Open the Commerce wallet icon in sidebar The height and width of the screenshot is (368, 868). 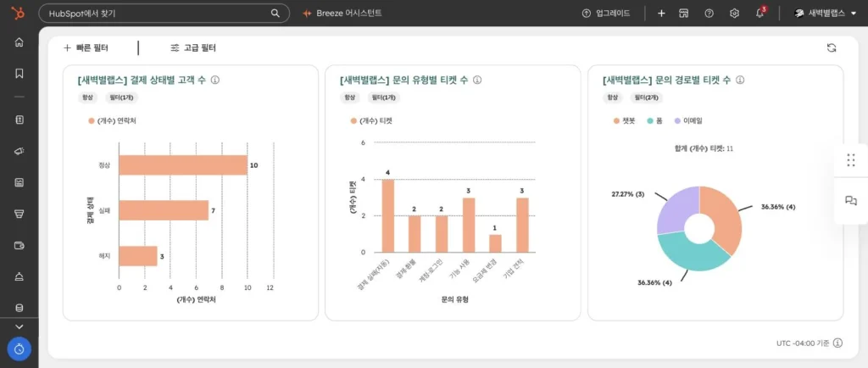tap(19, 245)
